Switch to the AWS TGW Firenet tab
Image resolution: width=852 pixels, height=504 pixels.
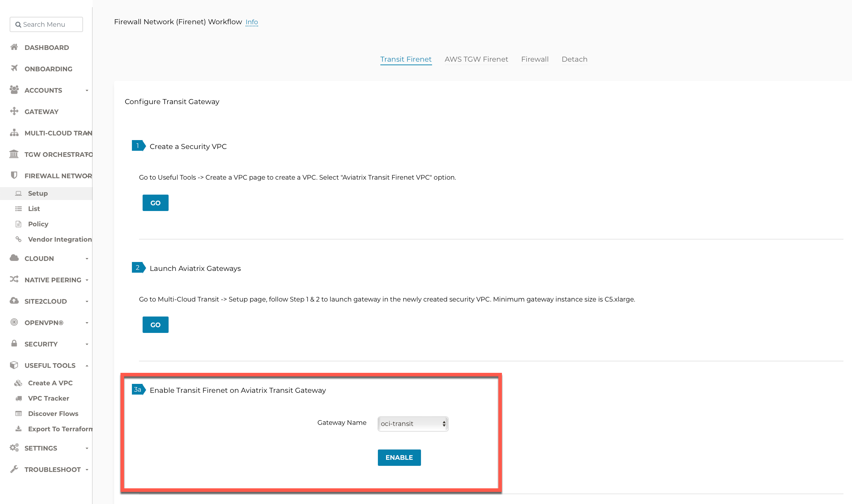click(x=476, y=59)
